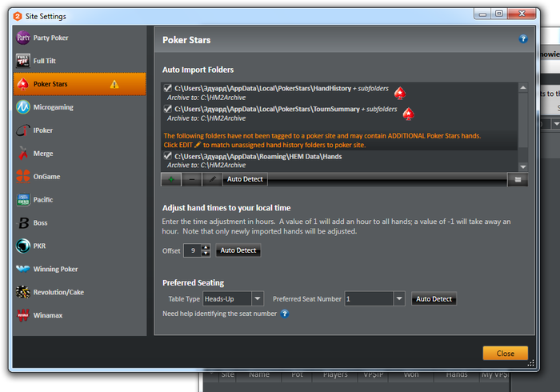Select the Party Poker site icon

pos(23,38)
